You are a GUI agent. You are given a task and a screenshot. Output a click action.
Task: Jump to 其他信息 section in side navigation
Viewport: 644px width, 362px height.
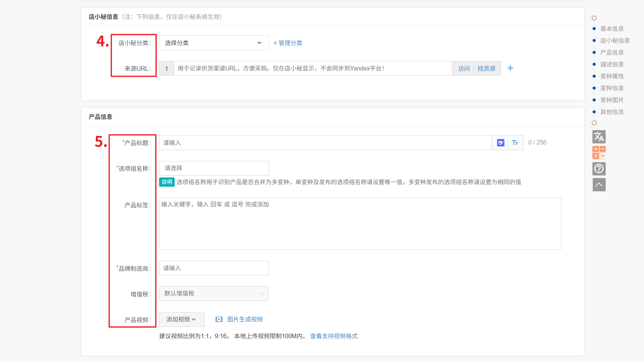612,112
